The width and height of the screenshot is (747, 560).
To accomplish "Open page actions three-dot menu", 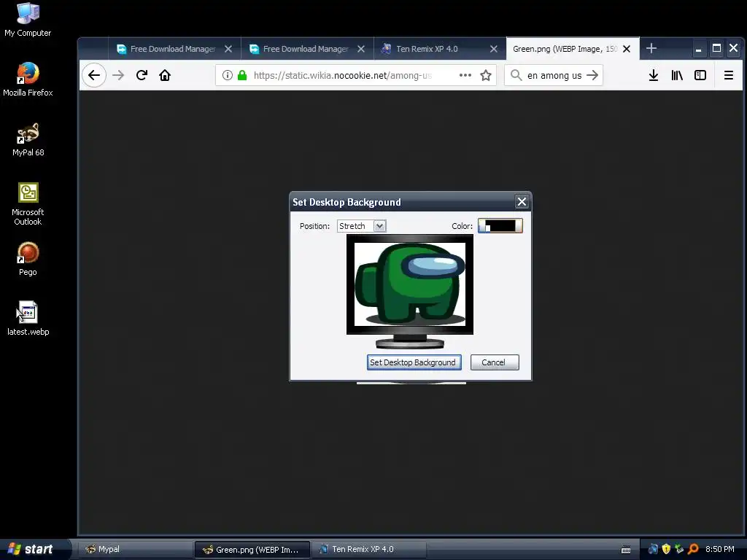I will click(465, 75).
